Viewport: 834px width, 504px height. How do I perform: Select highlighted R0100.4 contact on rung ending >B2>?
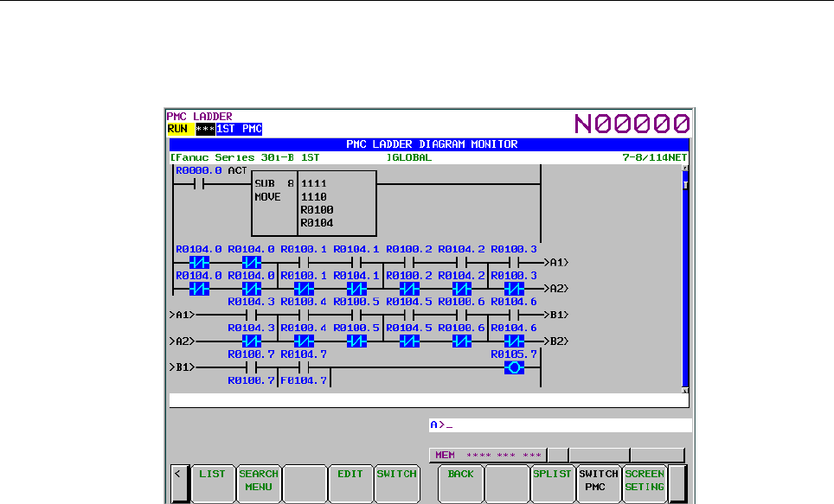point(304,341)
